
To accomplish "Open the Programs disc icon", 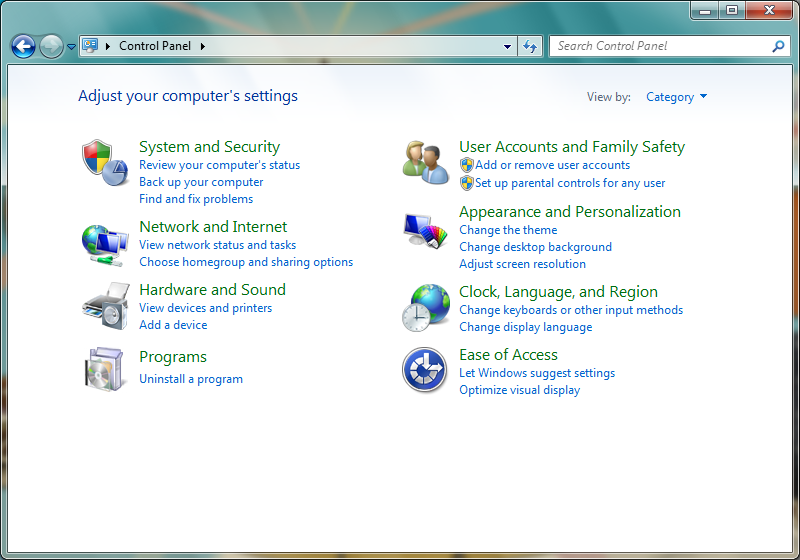I will click(105, 369).
